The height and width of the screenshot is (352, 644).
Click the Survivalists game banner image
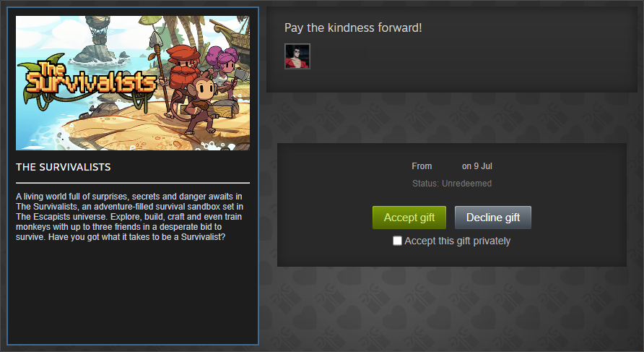click(133, 83)
